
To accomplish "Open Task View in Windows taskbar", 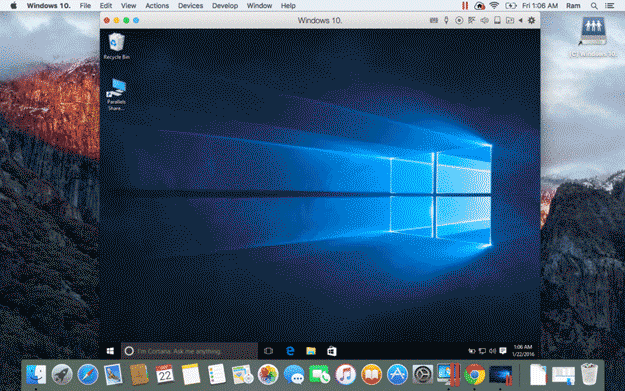I will pos(269,351).
